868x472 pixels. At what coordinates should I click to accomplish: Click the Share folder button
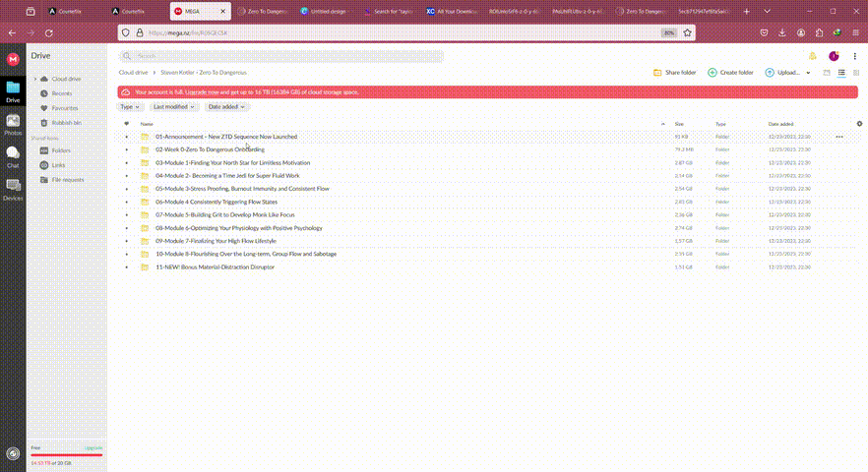tap(675, 73)
